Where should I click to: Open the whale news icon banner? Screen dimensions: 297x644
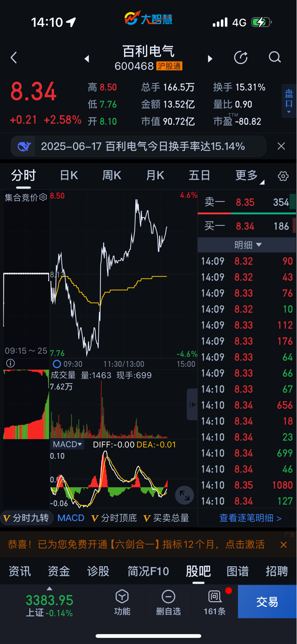tap(24, 146)
